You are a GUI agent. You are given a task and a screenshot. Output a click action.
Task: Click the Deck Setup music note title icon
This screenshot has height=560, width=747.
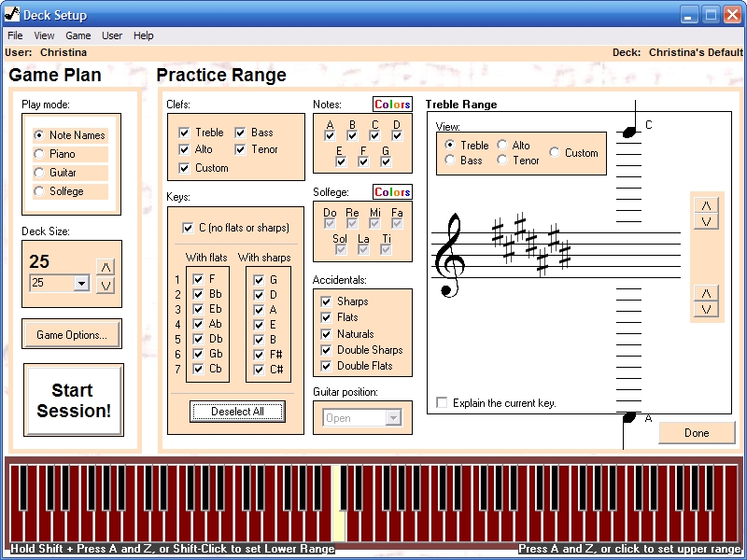(12, 14)
